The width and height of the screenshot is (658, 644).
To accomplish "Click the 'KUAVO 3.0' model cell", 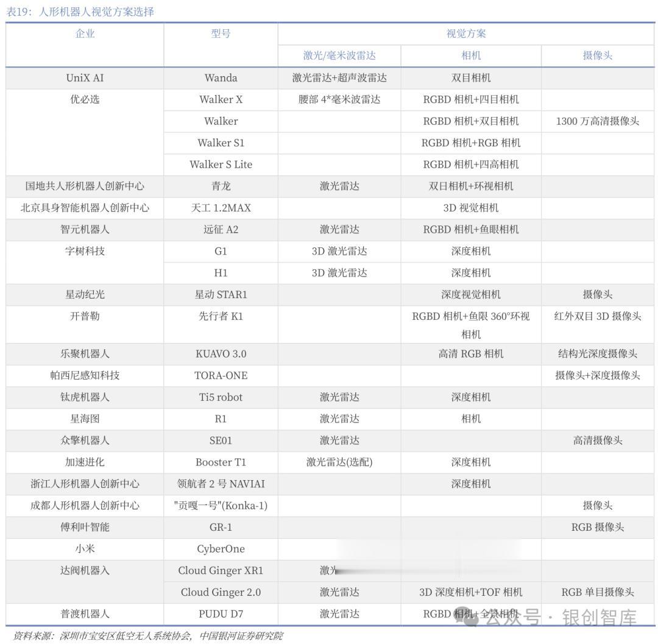I will 221,354.
